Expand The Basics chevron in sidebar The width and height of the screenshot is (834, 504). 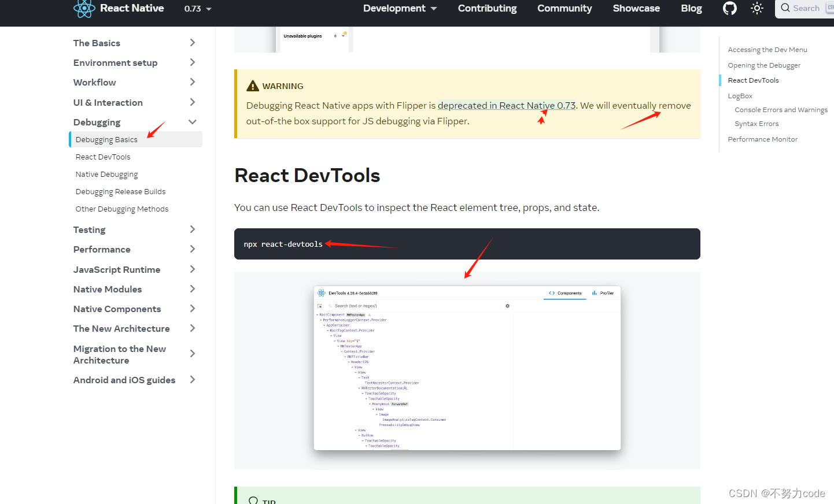(193, 43)
